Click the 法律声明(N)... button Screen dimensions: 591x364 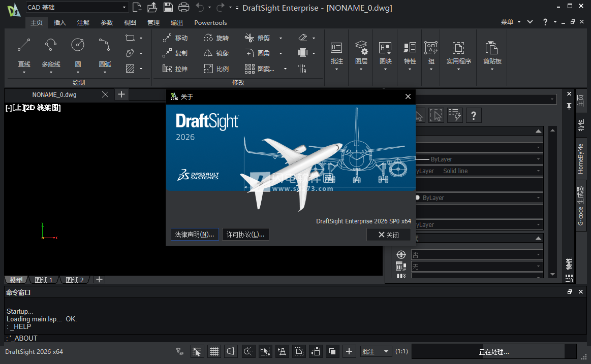pos(195,235)
